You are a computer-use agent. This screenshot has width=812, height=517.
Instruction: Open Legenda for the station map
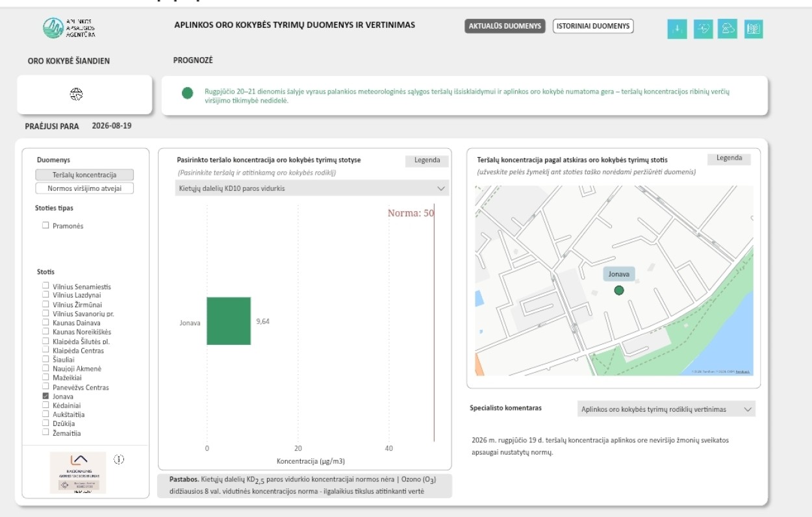[x=729, y=158]
